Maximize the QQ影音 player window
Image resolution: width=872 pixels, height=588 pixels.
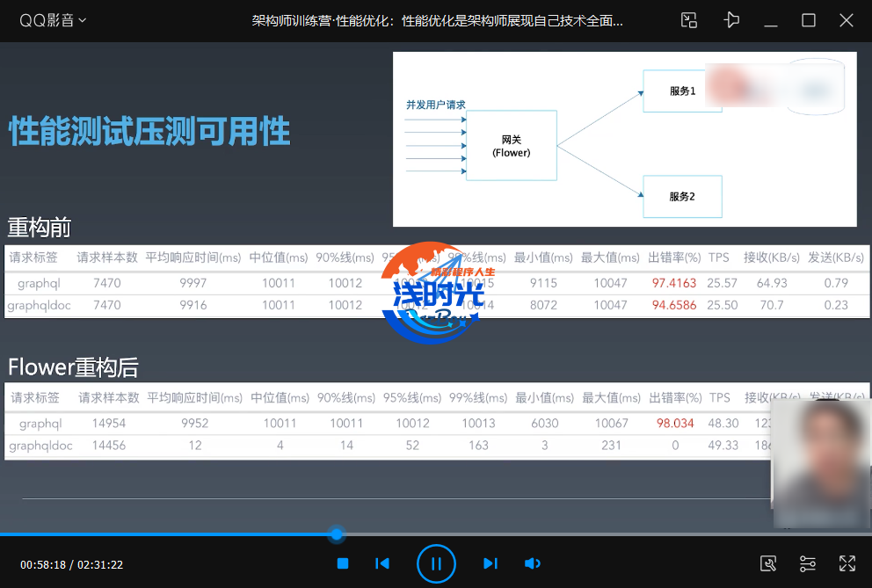(x=809, y=20)
